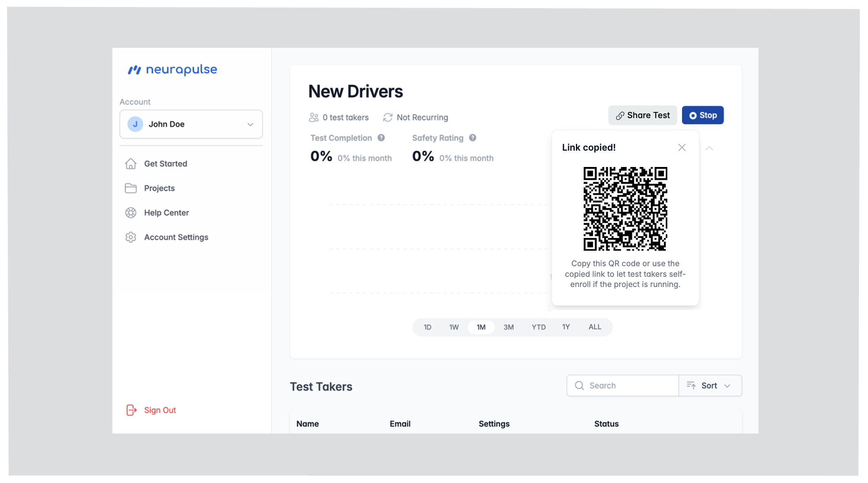868x483 pixels.
Task: Click the Email column header
Action: 400,424
